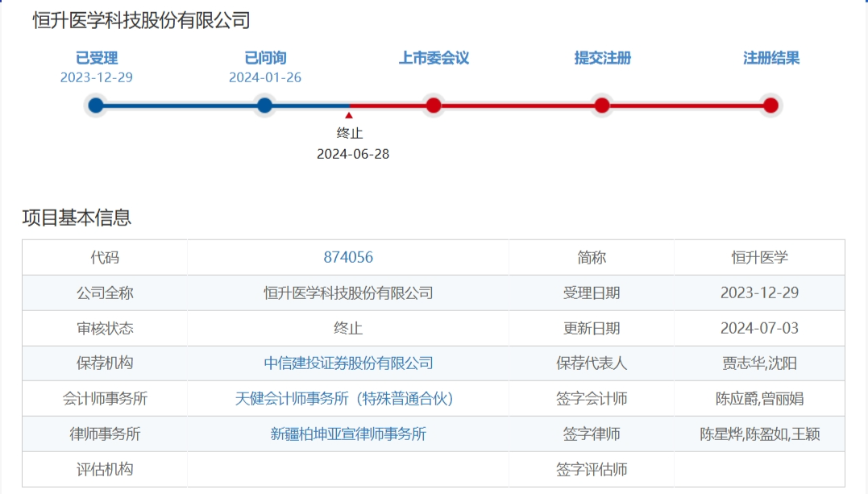
Task: Select the 已受理 stage label
Action: [97, 58]
